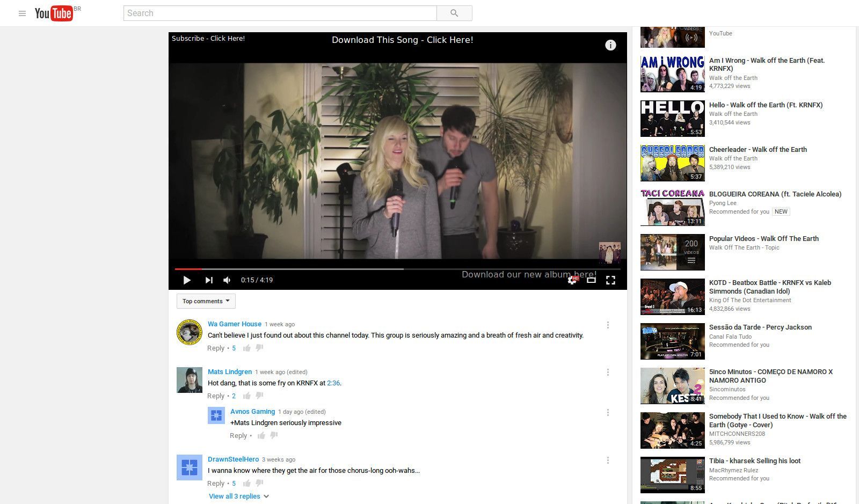Play the video
This screenshot has width=859, height=504.
tap(186, 280)
